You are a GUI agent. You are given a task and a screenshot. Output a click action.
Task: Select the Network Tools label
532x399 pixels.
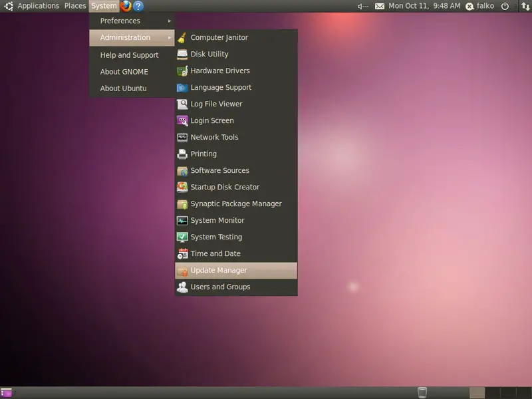click(214, 137)
